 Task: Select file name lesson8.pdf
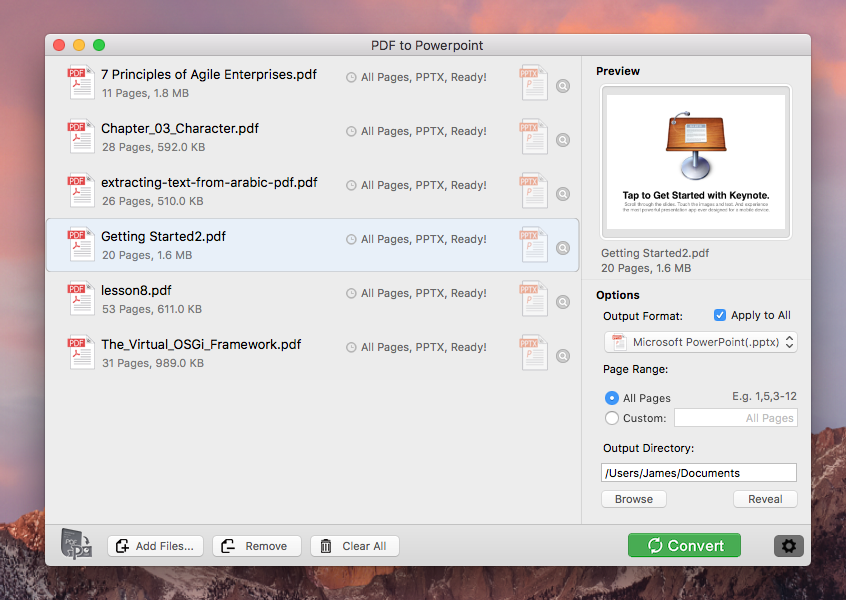136,290
